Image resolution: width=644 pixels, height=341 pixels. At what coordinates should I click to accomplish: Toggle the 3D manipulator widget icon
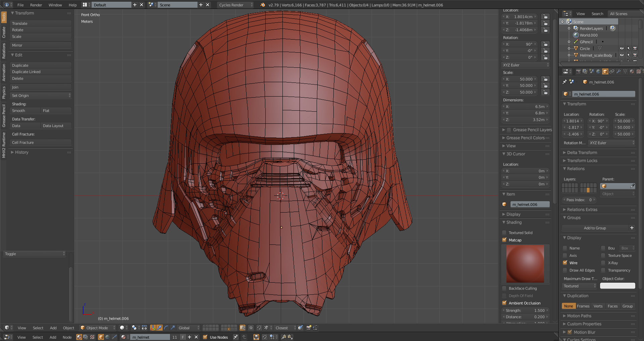point(153,328)
